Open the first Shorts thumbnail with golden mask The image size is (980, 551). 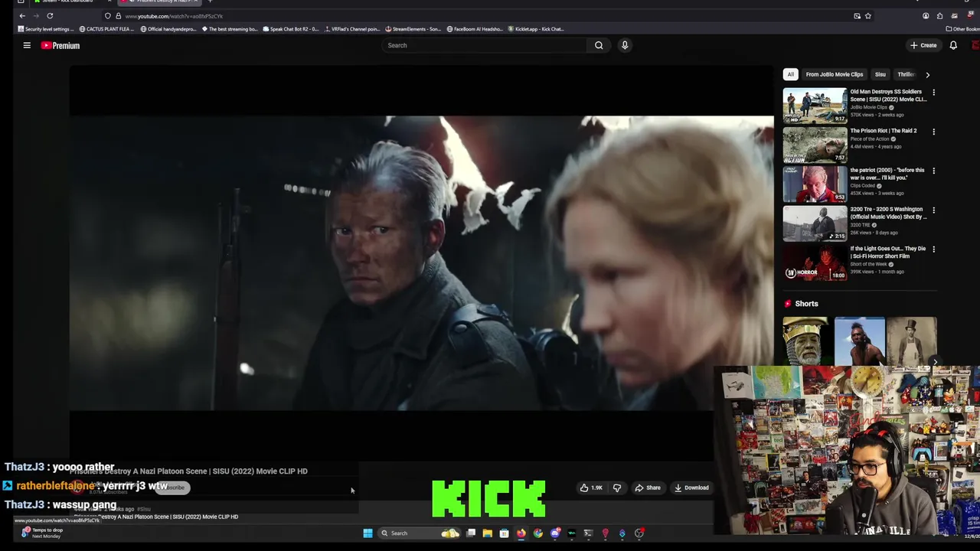[805, 341]
